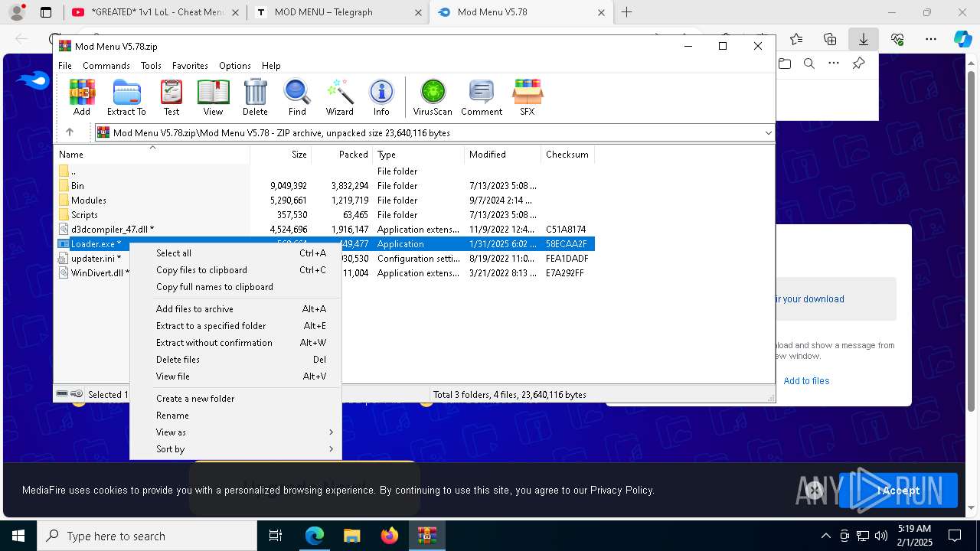The height and width of the screenshot is (551, 980).
Task: Open the Options menu
Action: 234,66
